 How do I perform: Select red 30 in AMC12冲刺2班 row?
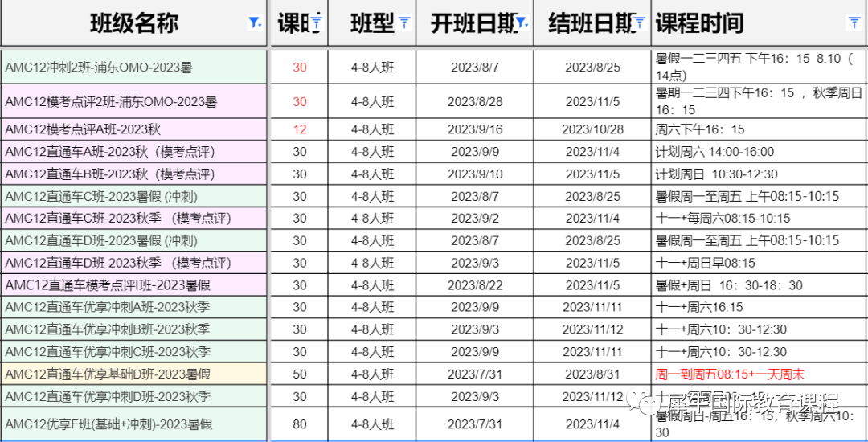click(x=300, y=68)
